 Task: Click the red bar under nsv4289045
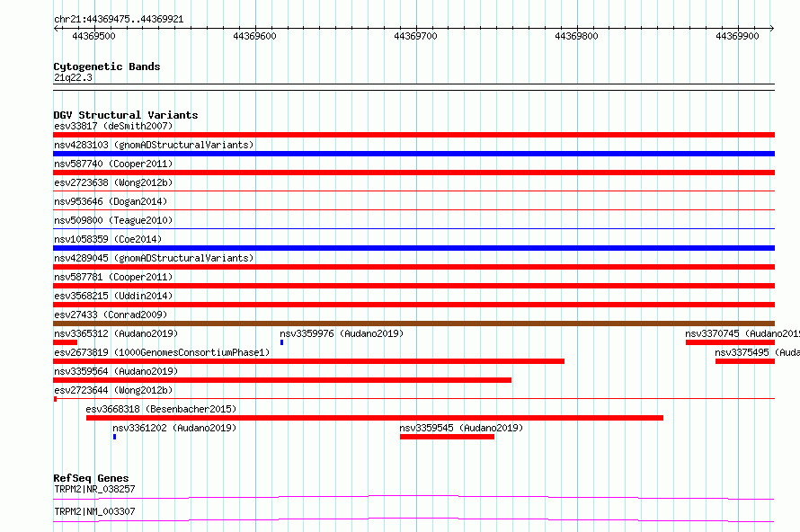413,267
